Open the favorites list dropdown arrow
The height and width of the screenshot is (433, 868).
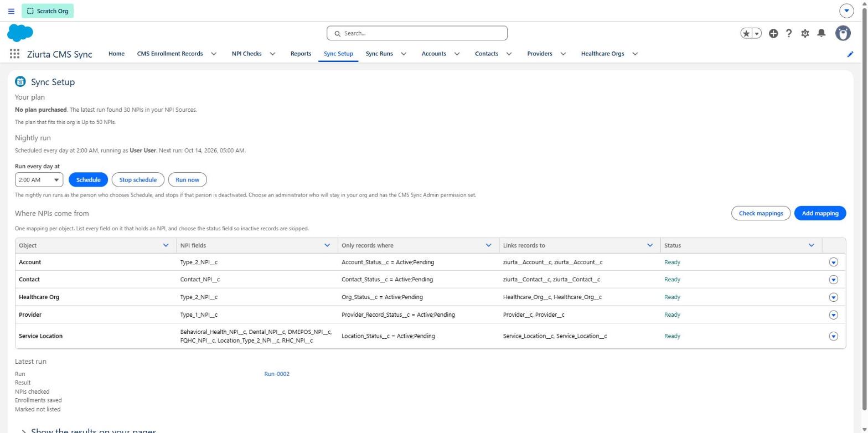[x=757, y=33]
